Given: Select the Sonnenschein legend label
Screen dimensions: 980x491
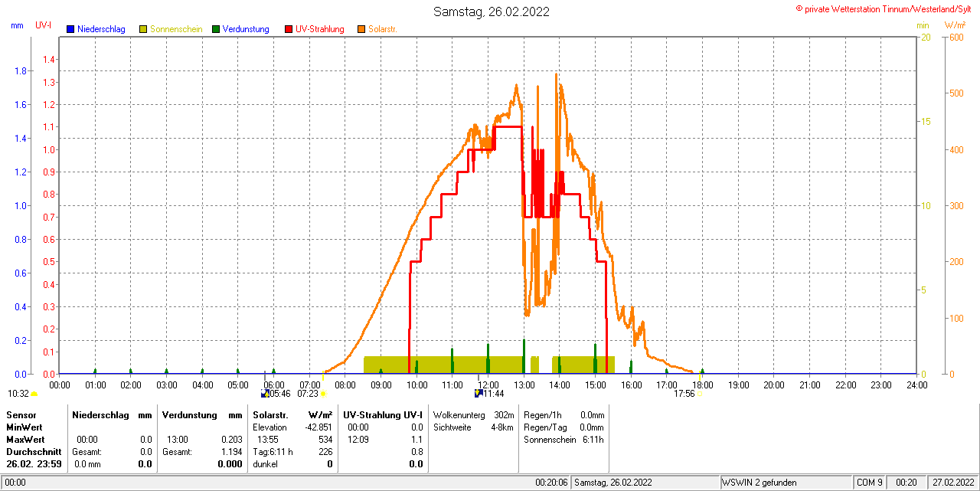Looking at the screenshot, I should click(176, 29).
